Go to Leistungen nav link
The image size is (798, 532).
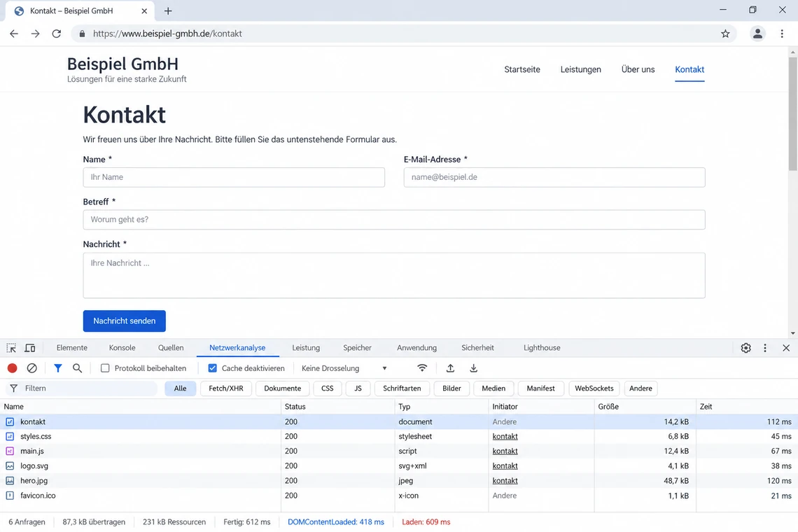pos(581,69)
